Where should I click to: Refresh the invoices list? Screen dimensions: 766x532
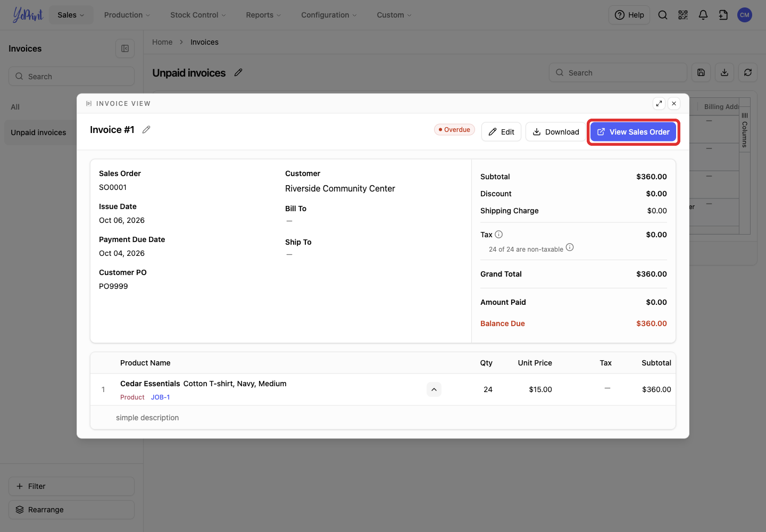click(x=748, y=72)
